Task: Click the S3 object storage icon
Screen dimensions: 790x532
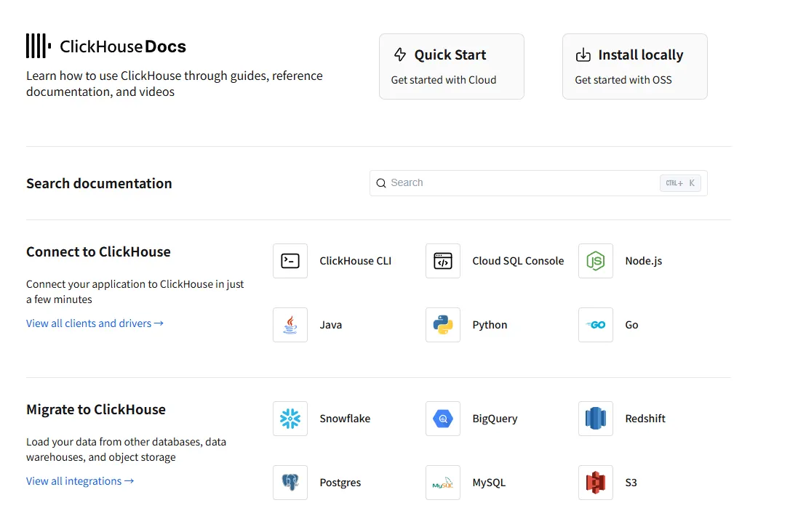Action: [x=596, y=482]
